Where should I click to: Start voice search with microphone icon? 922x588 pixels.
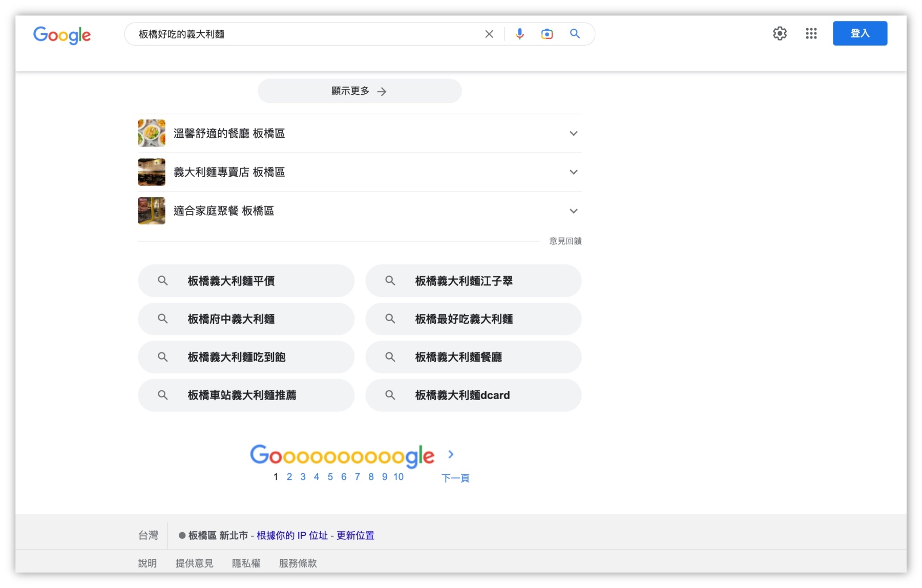click(519, 34)
